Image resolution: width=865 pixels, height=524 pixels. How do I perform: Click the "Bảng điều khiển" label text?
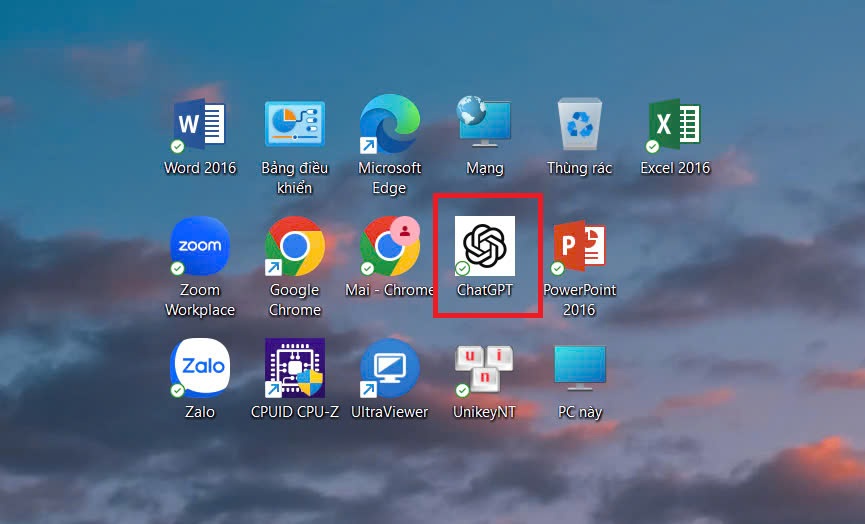click(295, 178)
